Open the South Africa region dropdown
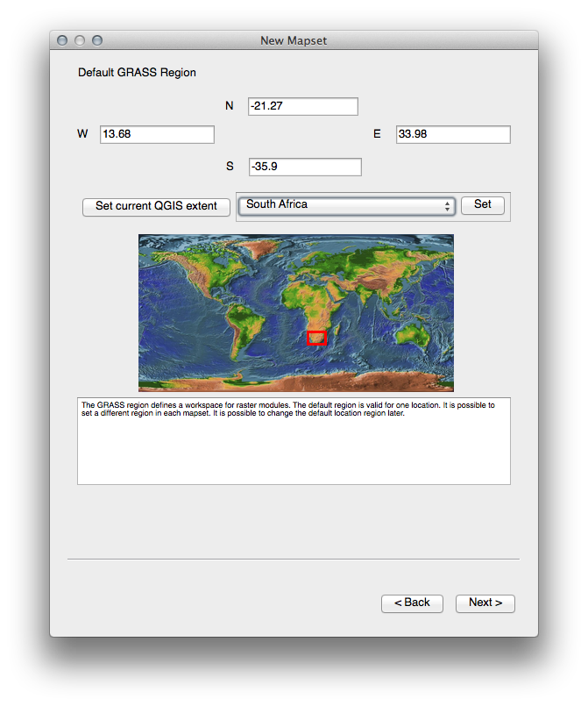Viewport: 588px width, 706px height. pyautogui.click(x=346, y=205)
